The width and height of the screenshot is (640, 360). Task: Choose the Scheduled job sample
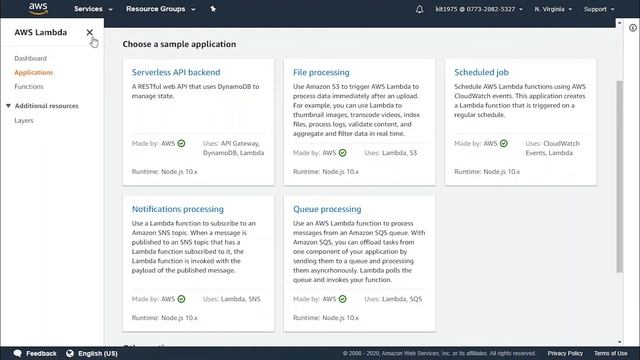481,72
